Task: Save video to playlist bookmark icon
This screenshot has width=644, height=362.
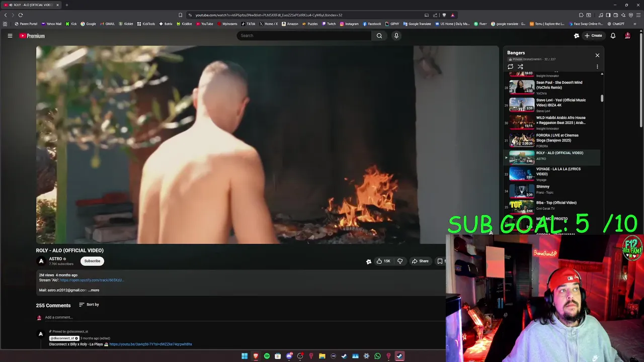Action: pos(440,261)
